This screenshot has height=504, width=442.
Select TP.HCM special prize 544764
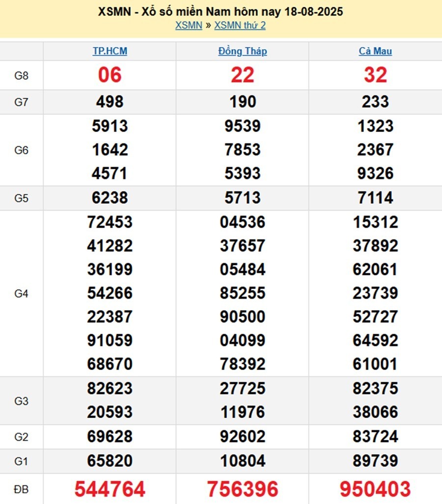point(110,489)
